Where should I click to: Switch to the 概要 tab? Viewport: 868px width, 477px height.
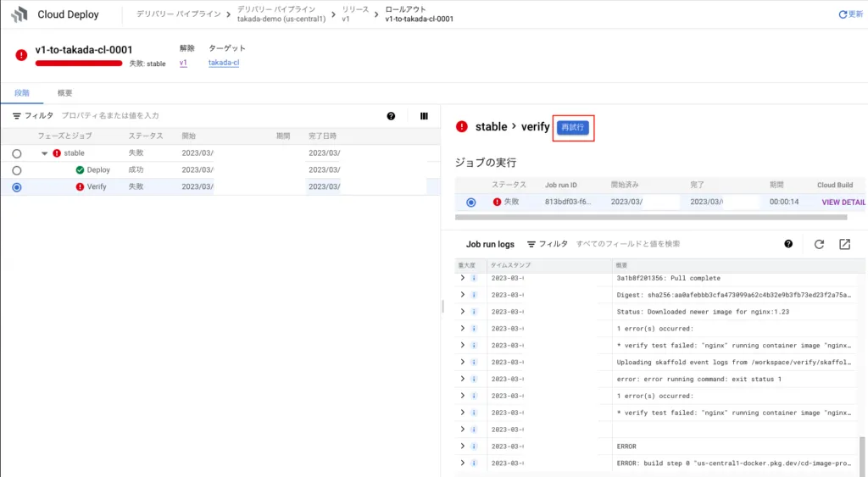click(64, 93)
